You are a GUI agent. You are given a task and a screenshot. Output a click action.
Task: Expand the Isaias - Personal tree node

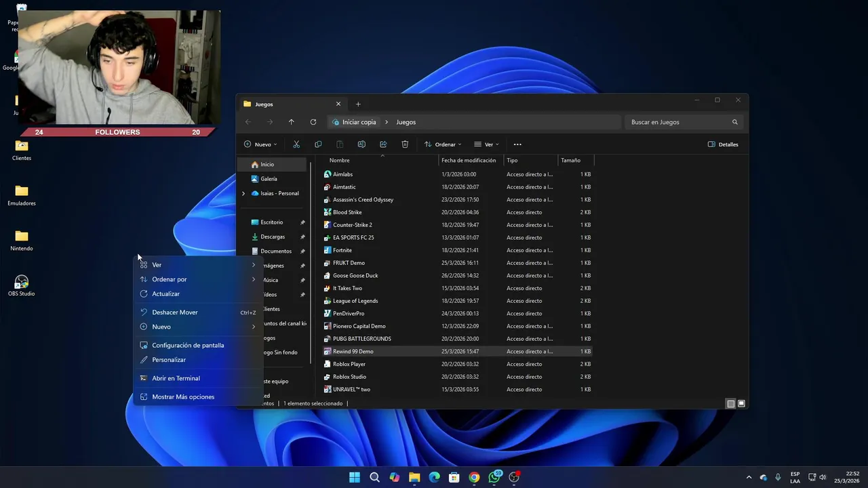pyautogui.click(x=243, y=193)
